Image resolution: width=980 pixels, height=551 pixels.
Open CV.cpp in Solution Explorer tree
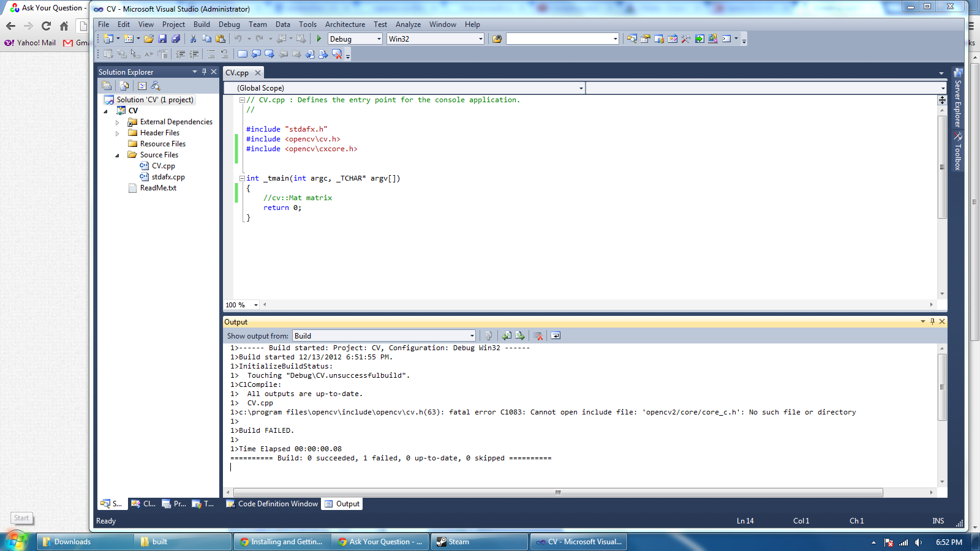(163, 166)
